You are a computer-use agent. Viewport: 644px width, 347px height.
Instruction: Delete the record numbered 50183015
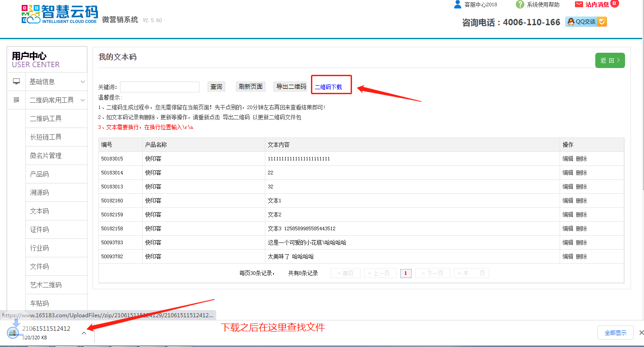pyautogui.click(x=581, y=159)
